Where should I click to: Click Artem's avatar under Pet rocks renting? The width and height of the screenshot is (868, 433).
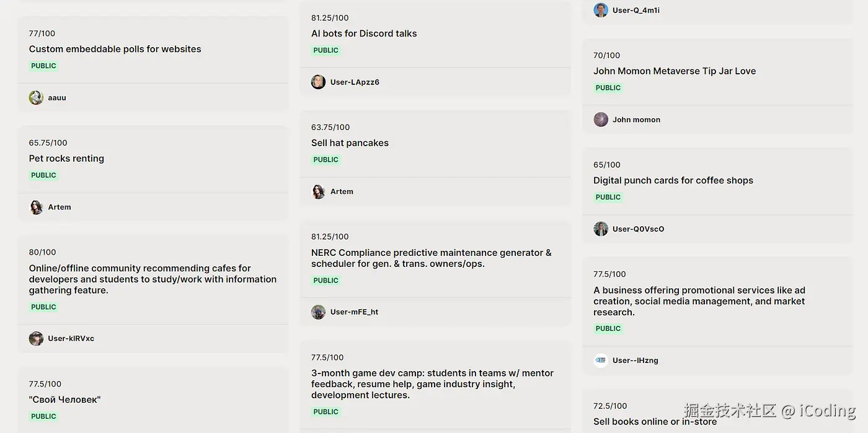click(36, 208)
